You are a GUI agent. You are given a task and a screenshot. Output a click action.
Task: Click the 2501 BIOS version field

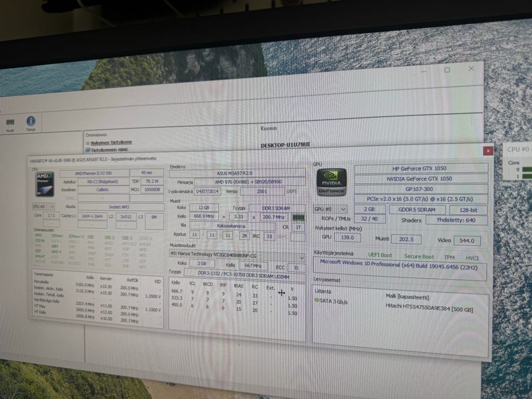262,191
